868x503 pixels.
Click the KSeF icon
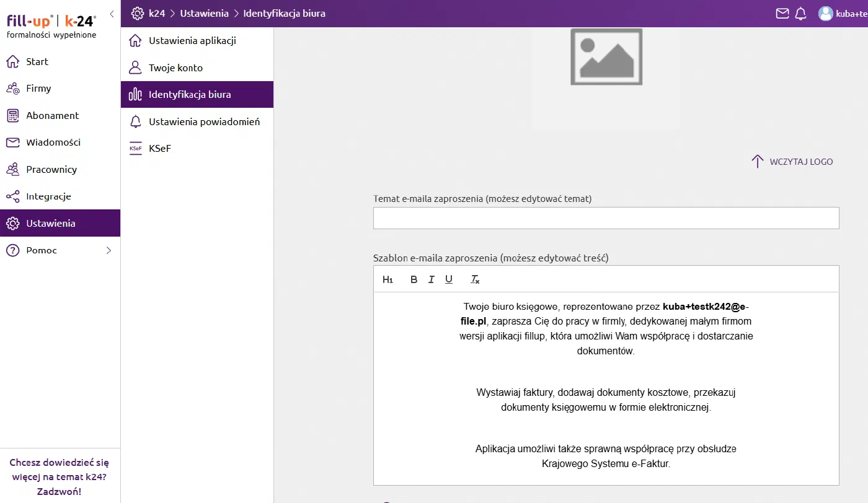point(135,149)
